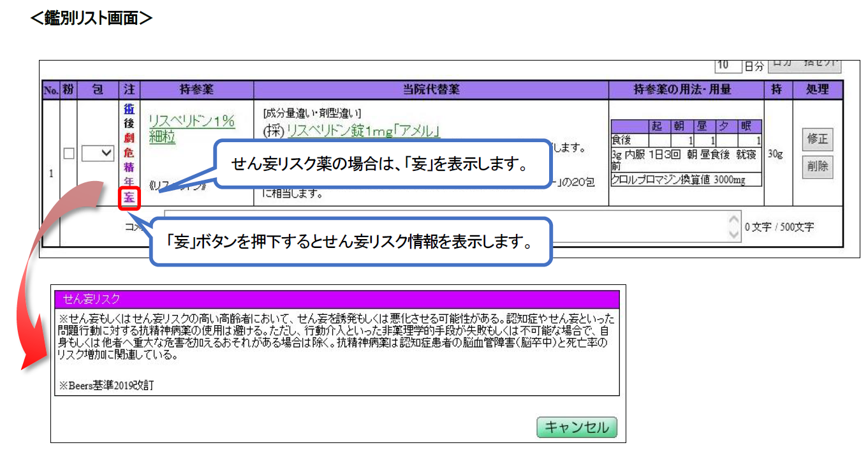Click the comment box up scroll arrow
868x459 pixels.
(x=733, y=219)
